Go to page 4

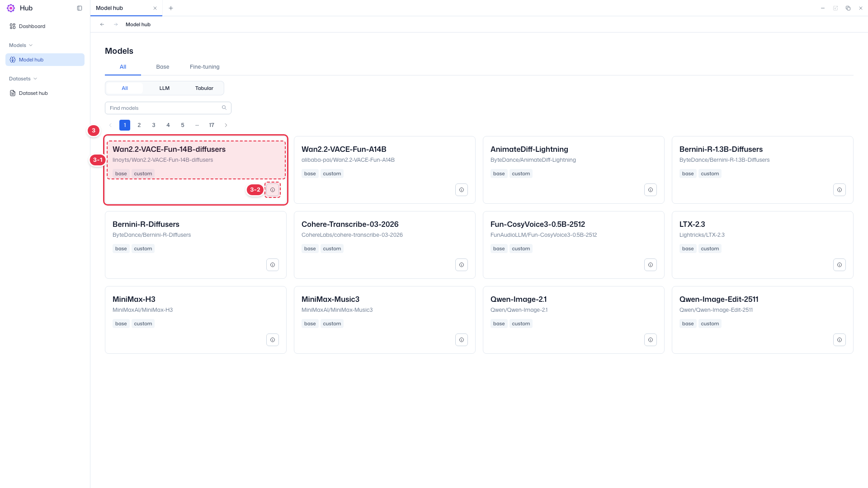[168, 125]
